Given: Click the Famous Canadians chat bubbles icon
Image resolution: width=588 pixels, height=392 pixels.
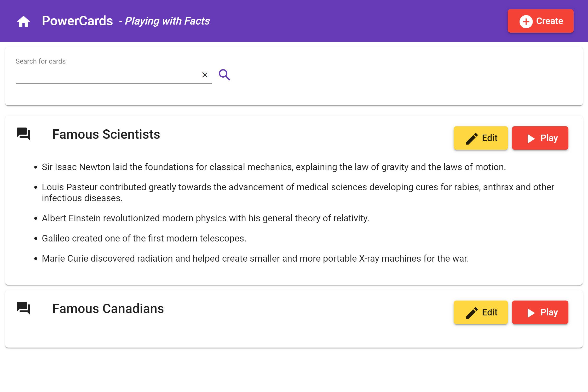Looking at the screenshot, I should pos(24,308).
